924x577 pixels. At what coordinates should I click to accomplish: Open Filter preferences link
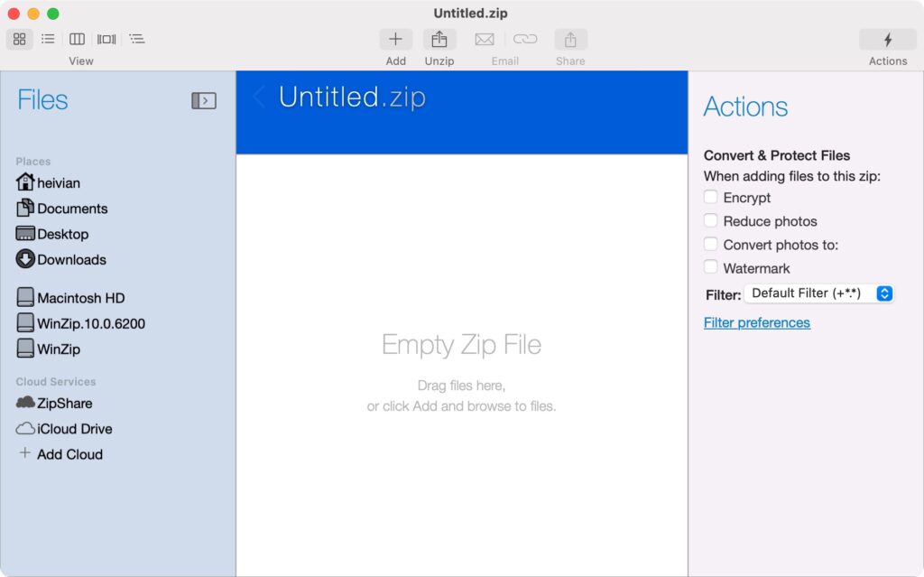coord(756,322)
